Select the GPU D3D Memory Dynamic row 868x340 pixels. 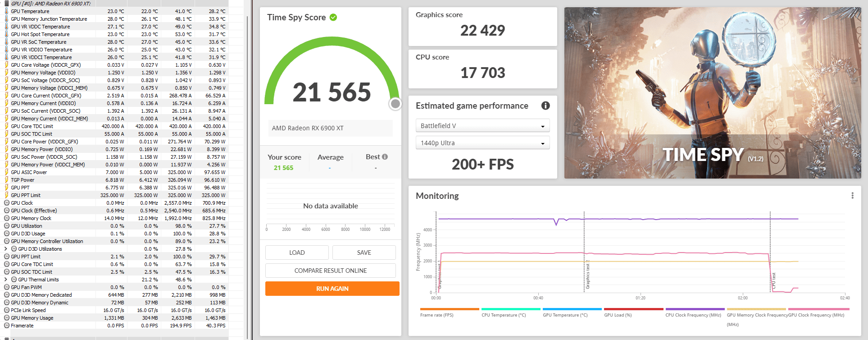pos(115,303)
